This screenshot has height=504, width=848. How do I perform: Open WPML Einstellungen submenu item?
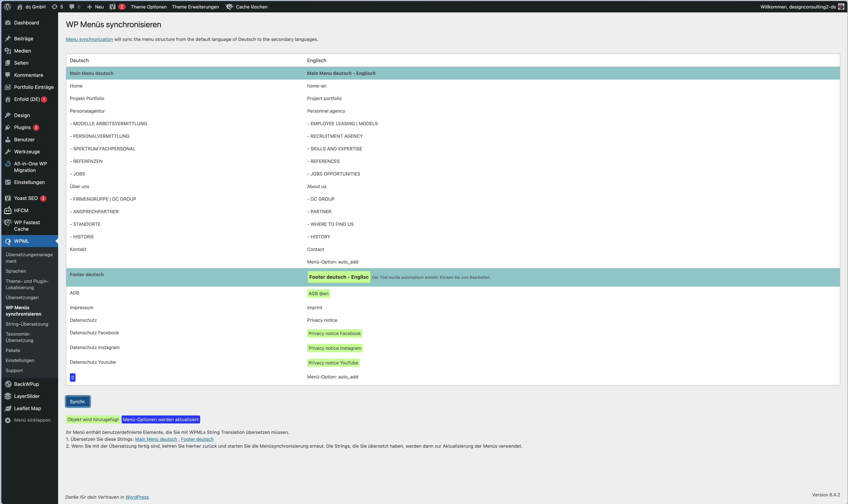point(20,360)
